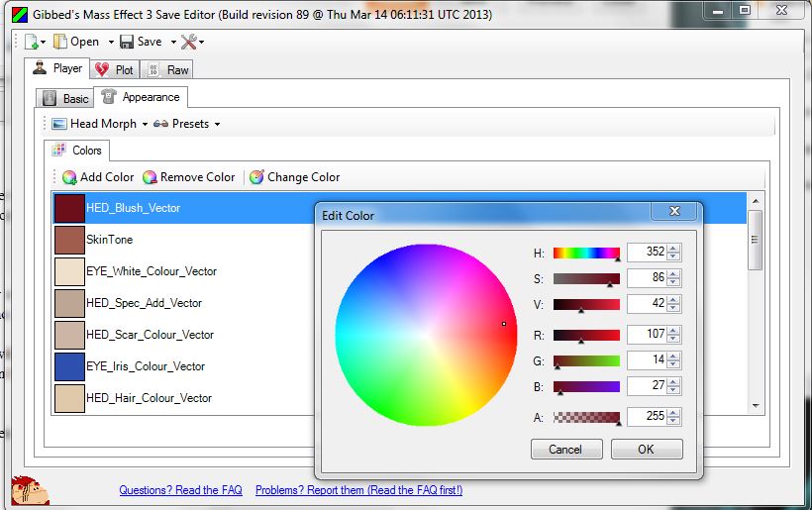
Task: Click the HED_Spec_Add_Vector swatch
Action: (x=69, y=303)
